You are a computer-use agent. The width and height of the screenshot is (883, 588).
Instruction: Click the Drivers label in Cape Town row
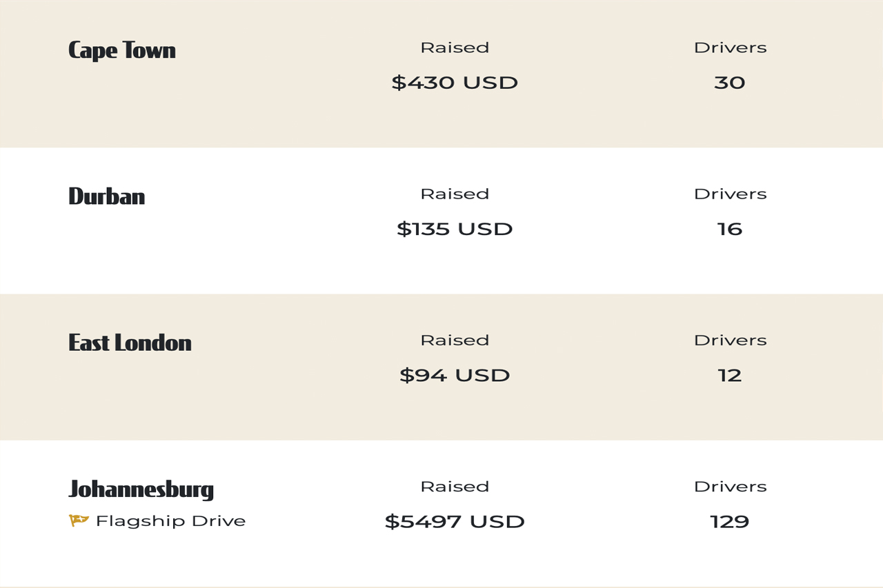pos(730,48)
